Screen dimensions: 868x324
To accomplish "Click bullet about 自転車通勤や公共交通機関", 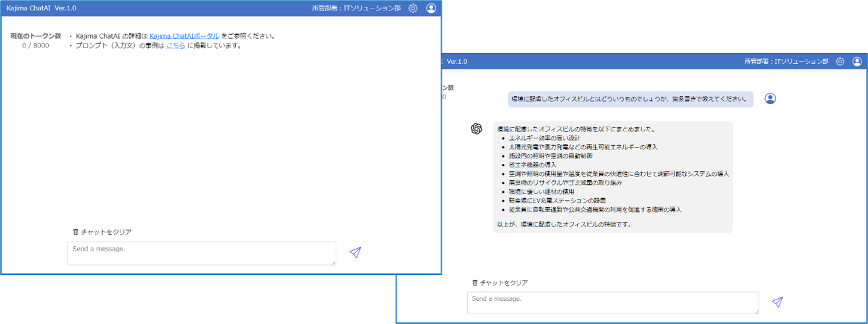I will click(595, 210).
